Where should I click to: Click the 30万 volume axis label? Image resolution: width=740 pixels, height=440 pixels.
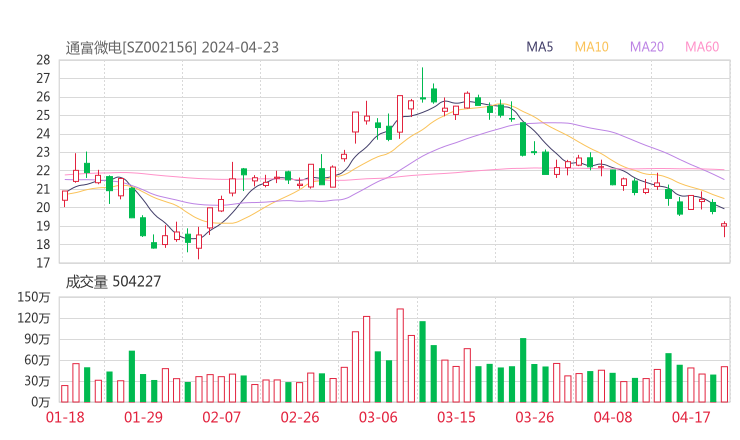tap(37, 381)
